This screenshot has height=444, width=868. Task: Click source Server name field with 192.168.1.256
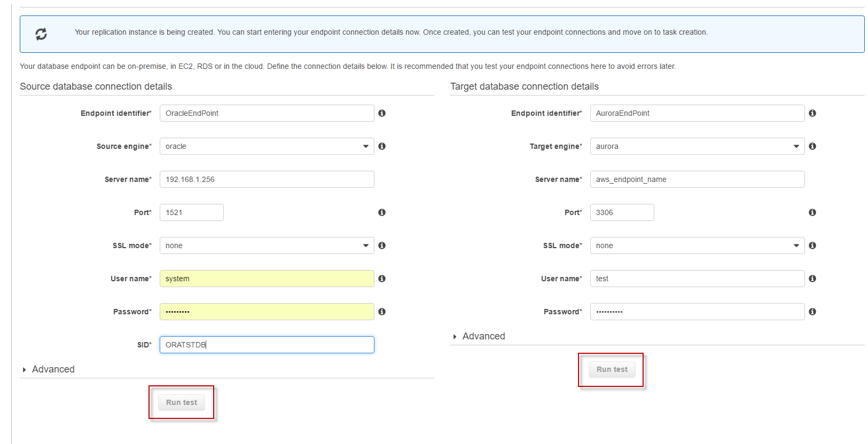(x=267, y=179)
